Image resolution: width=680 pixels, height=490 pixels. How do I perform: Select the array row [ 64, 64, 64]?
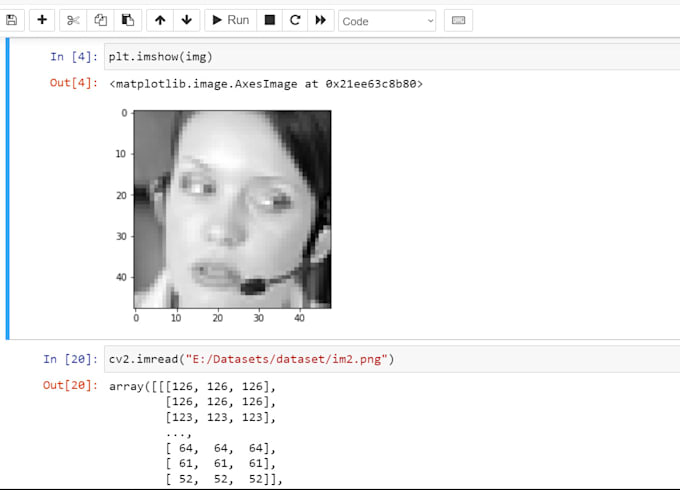[220, 448]
